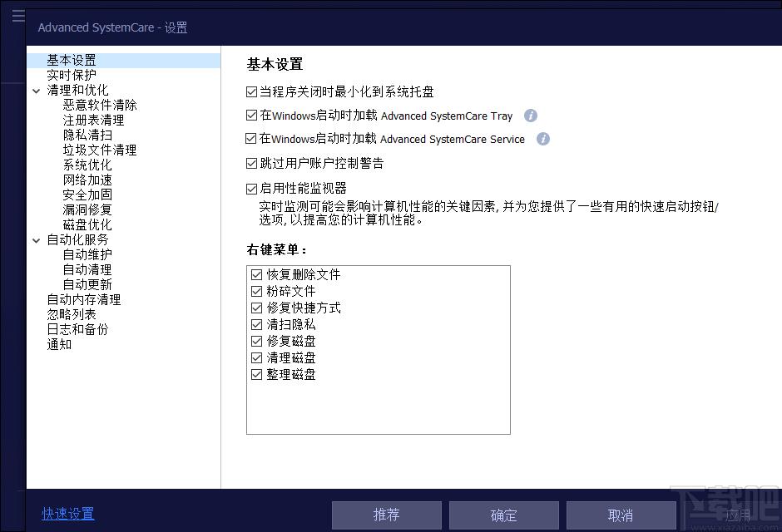Select 恶意软件清除 in the tree
The height and width of the screenshot is (532, 782).
100,105
